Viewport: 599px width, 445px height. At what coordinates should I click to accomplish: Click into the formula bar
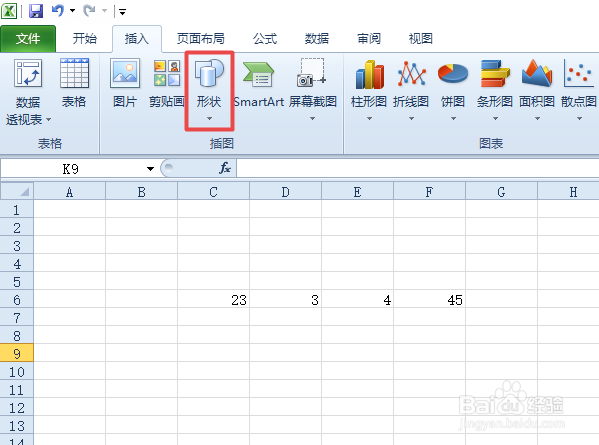point(418,168)
